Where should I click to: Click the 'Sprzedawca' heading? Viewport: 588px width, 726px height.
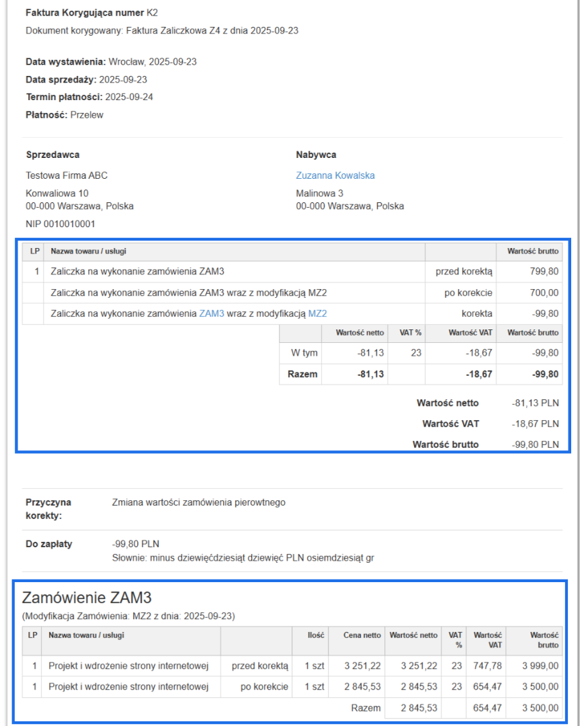point(53,155)
